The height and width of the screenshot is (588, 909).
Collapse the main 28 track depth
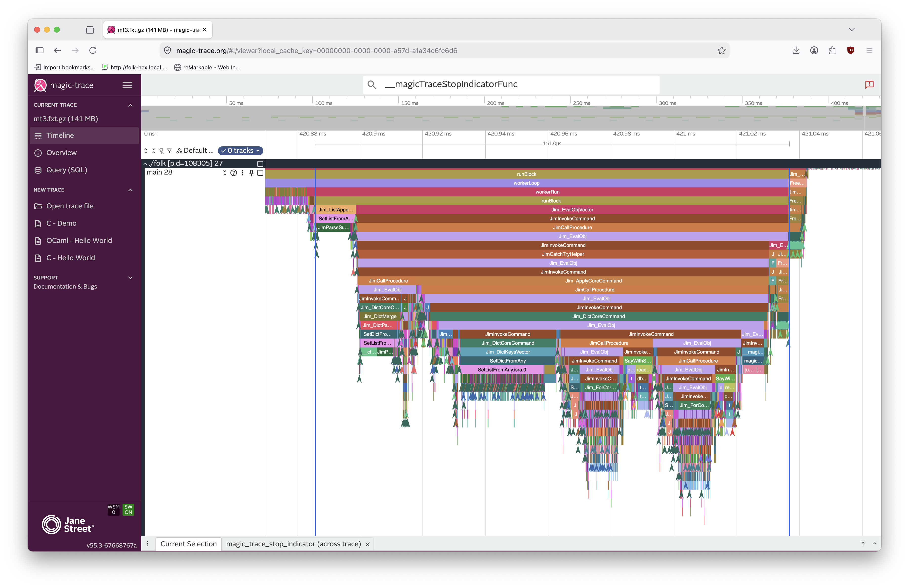(225, 173)
